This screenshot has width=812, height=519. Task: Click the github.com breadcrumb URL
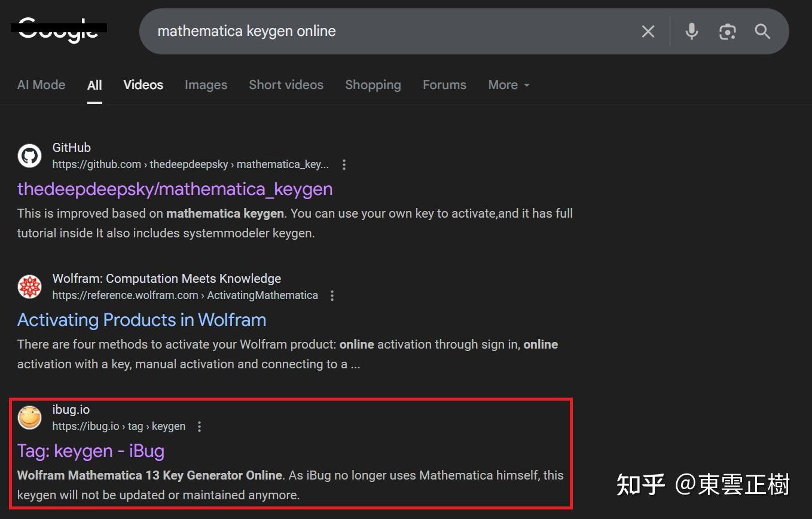point(191,164)
